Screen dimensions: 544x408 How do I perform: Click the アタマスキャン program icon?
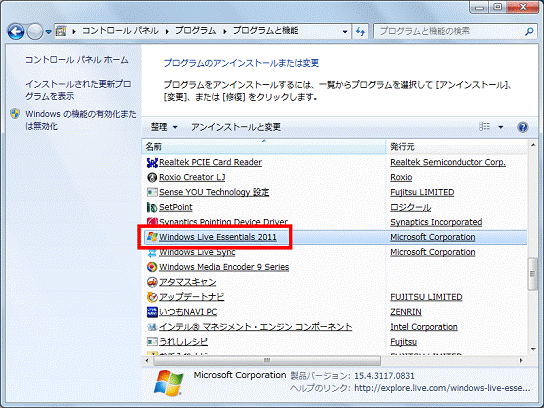click(152, 282)
